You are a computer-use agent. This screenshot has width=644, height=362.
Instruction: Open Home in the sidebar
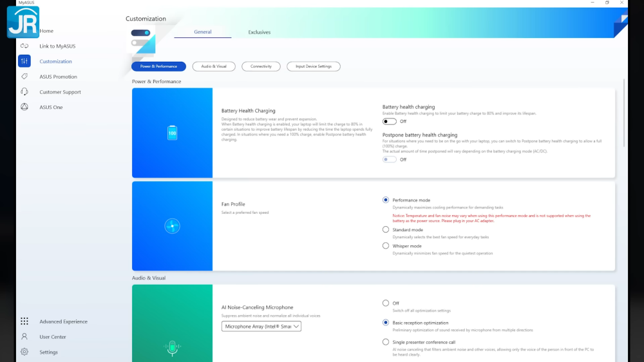pos(46,31)
